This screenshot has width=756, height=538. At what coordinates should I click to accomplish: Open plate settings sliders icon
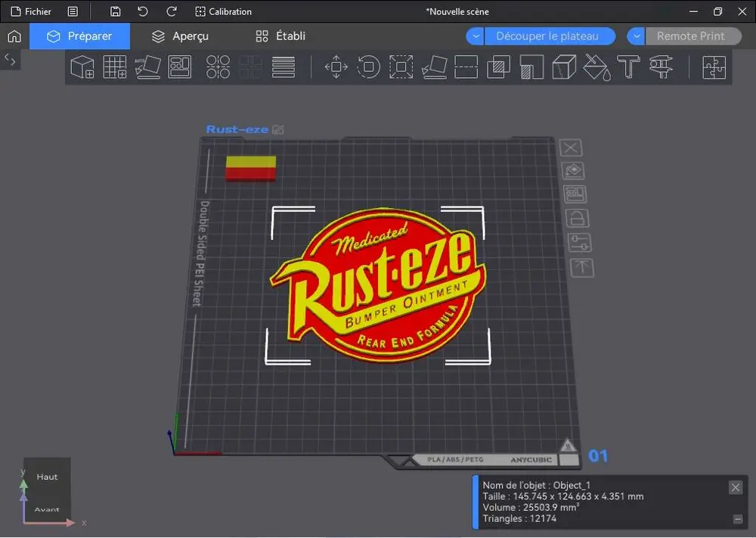(x=580, y=243)
